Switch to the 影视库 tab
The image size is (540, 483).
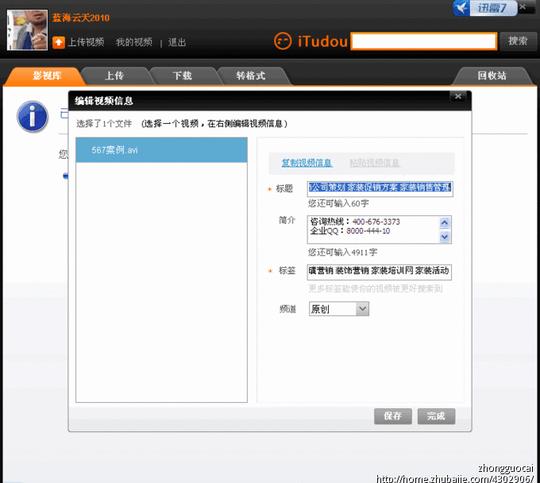tap(47, 75)
